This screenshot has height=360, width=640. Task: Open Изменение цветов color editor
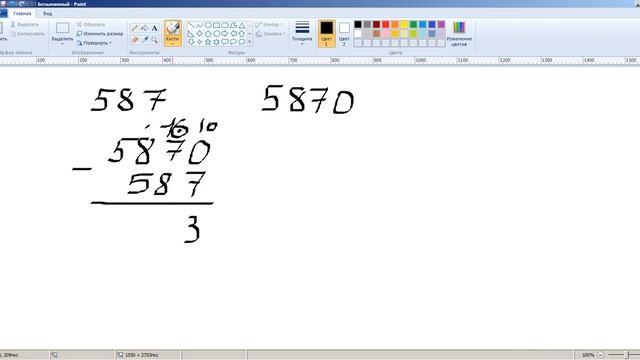(459, 33)
